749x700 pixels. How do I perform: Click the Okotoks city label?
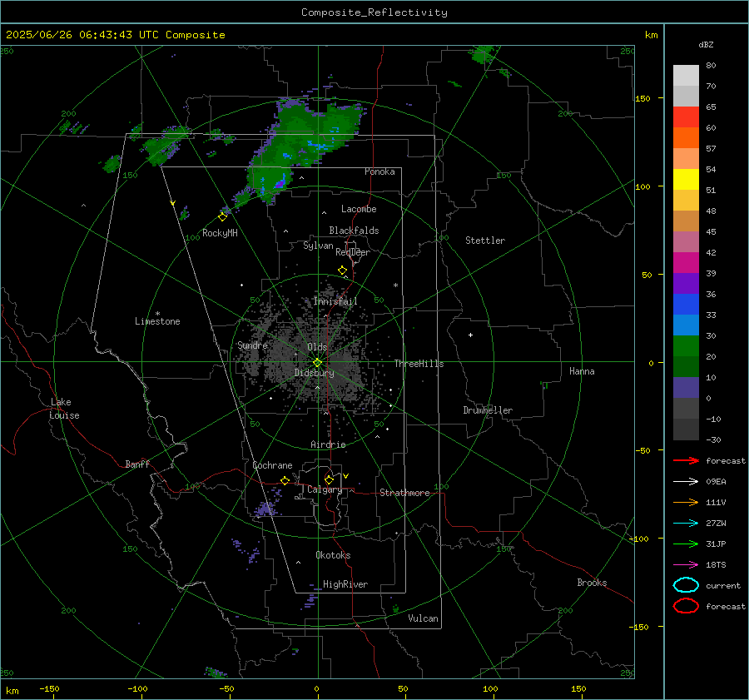[x=333, y=555]
